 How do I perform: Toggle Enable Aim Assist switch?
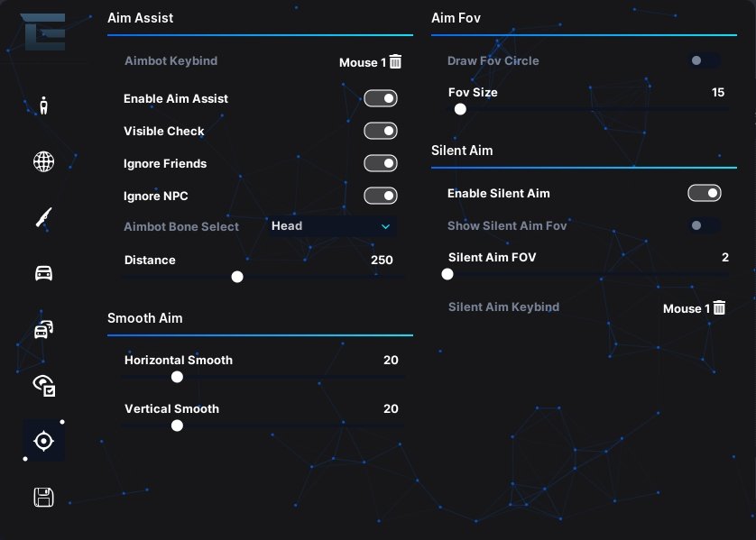click(x=381, y=98)
